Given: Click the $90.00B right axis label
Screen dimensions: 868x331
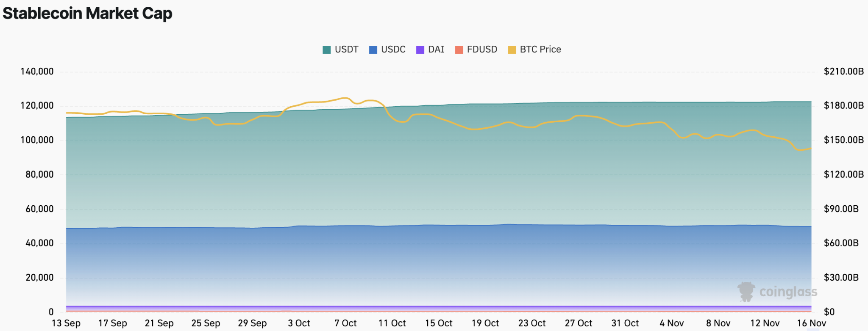Looking at the screenshot, I should pyautogui.click(x=841, y=209).
